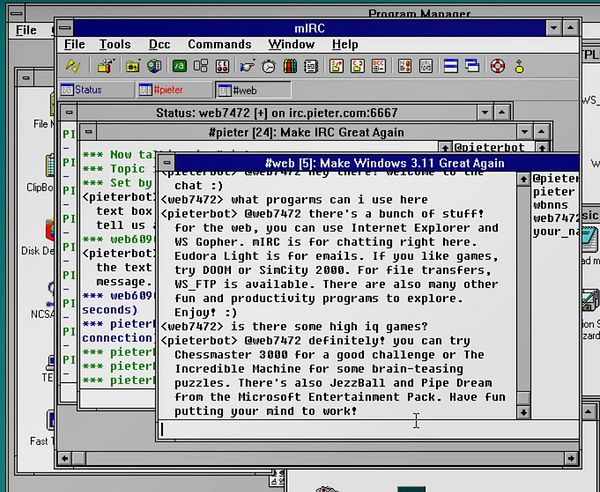
Task: Open the green /a aliases editor icon
Action: [x=179, y=67]
